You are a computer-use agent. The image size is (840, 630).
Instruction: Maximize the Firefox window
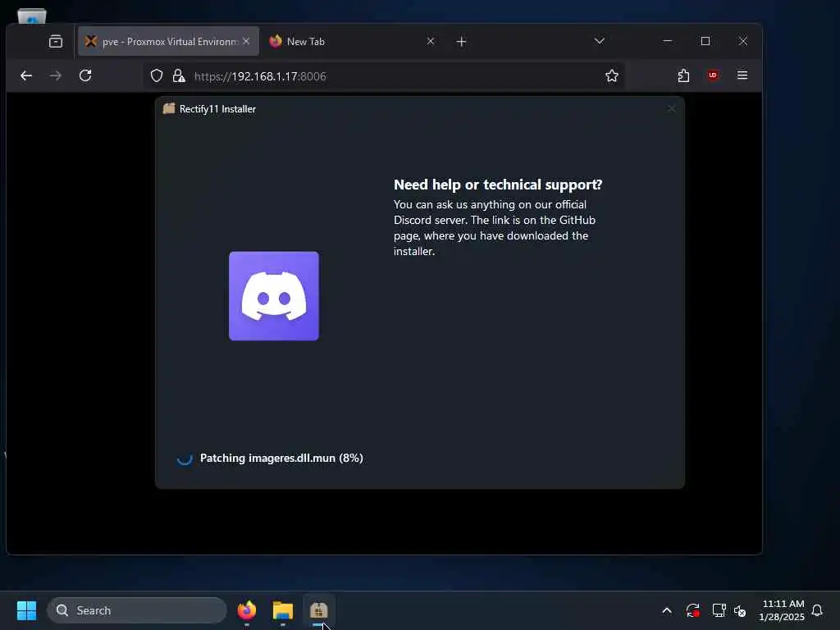pyautogui.click(x=705, y=41)
